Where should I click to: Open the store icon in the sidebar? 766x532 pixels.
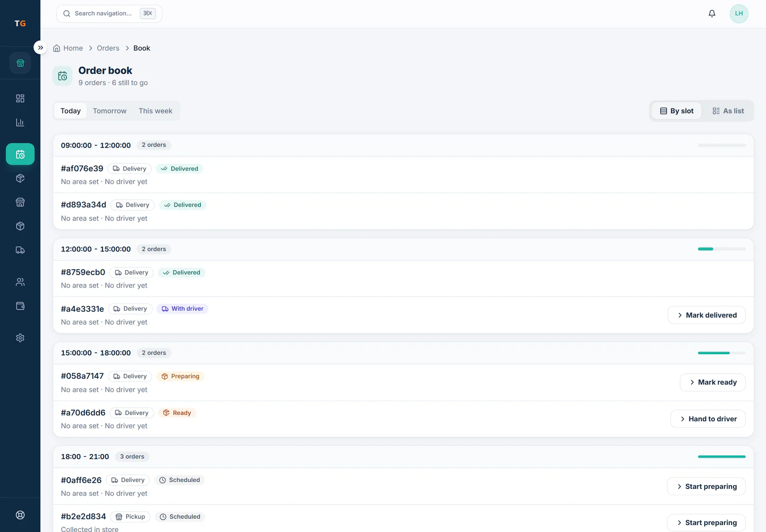(x=20, y=63)
